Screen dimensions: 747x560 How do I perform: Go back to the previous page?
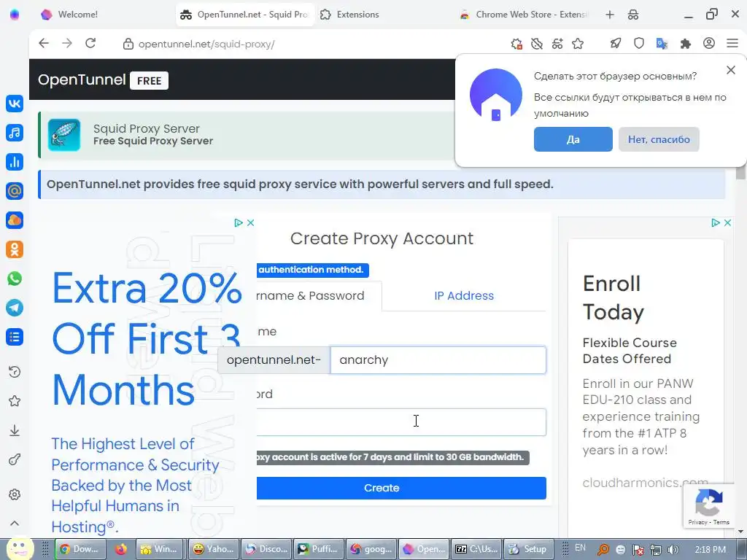click(44, 43)
